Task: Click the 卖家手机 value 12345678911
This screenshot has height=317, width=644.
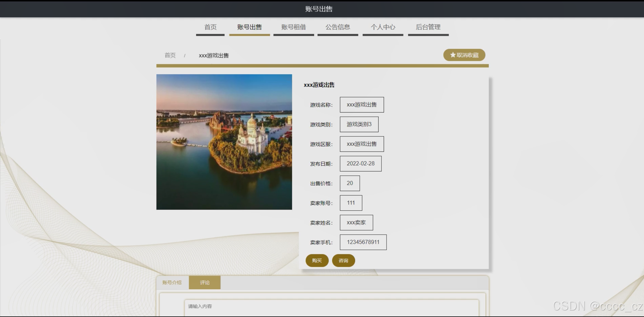Action: (363, 242)
